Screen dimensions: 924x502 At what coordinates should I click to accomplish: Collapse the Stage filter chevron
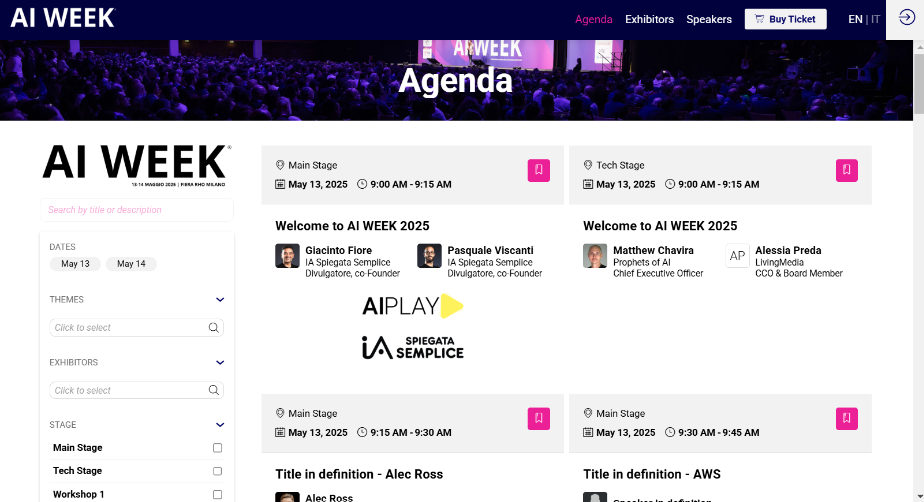[x=220, y=425]
